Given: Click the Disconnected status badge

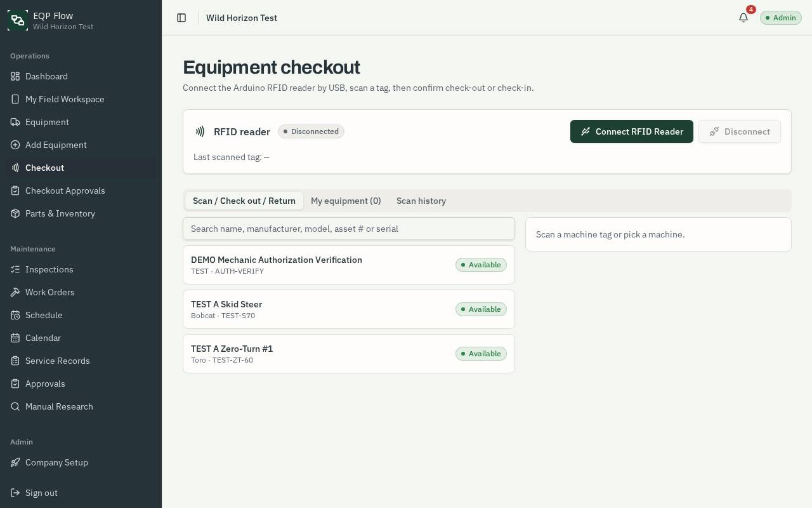Looking at the screenshot, I should click(x=311, y=131).
